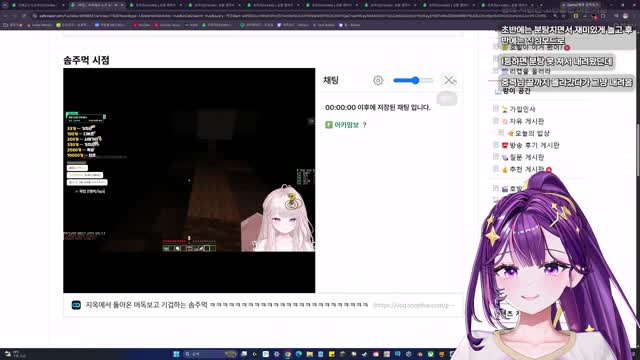Go to 방송 후기 게시판
The width and height of the screenshot is (640, 360).
pyautogui.click(x=534, y=145)
